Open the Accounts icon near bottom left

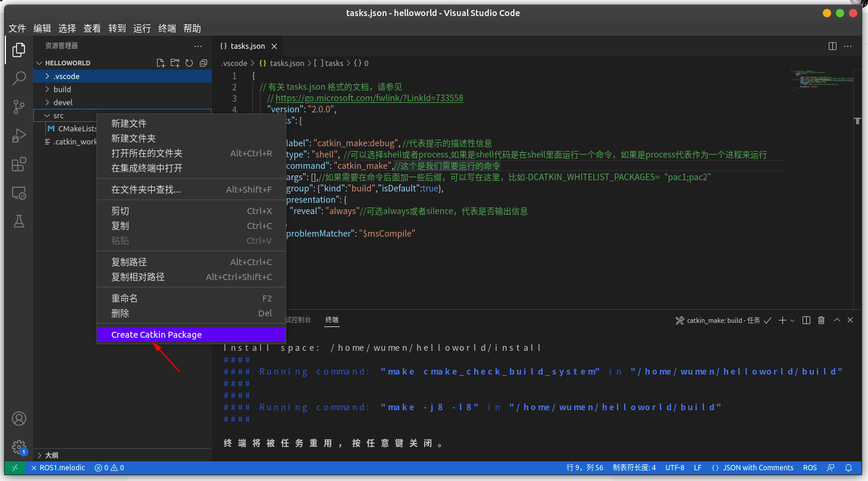click(18, 419)
